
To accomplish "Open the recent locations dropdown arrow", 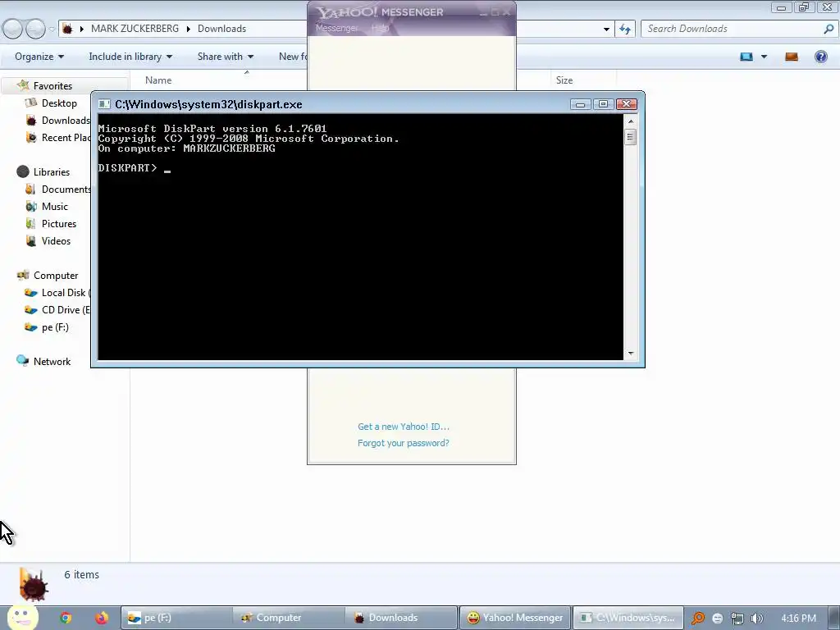I will tap(52, 29).
